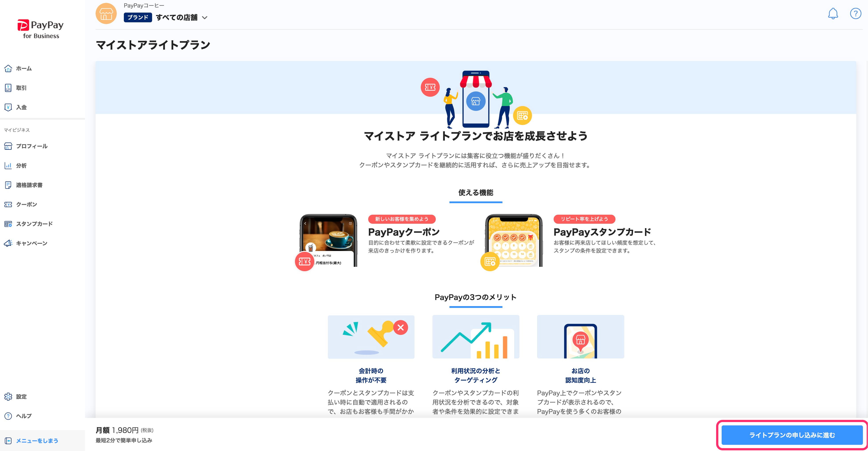Click the 会計時の操作が不要 stamp illustration
Viewport: 868px width, 451px height.
371,337
